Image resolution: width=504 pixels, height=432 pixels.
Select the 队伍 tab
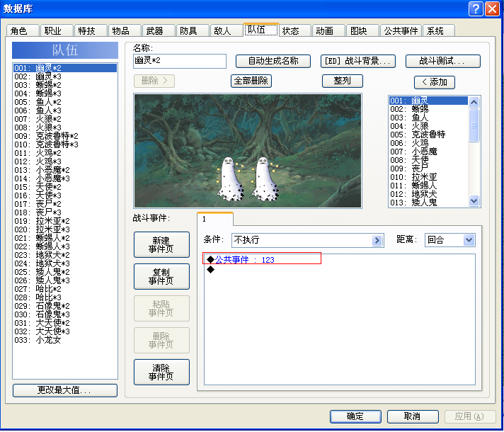point(261,30)
